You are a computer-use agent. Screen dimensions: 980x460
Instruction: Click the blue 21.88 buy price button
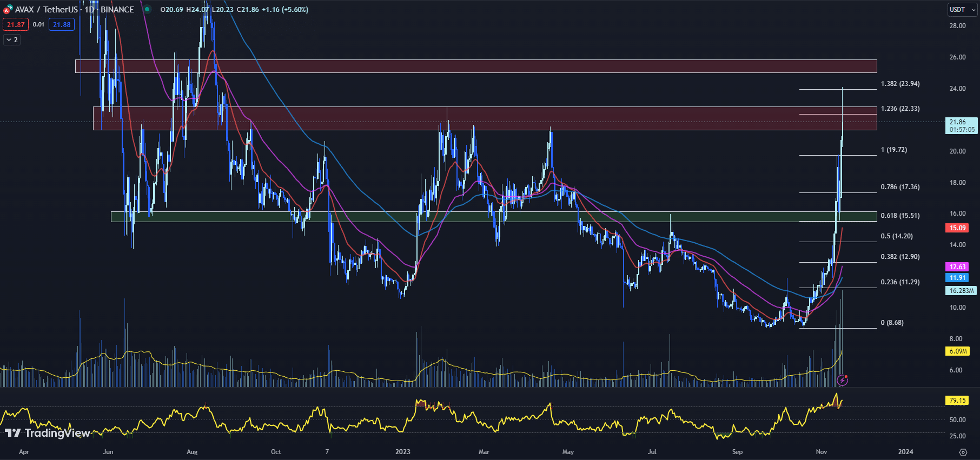point(62,25)
